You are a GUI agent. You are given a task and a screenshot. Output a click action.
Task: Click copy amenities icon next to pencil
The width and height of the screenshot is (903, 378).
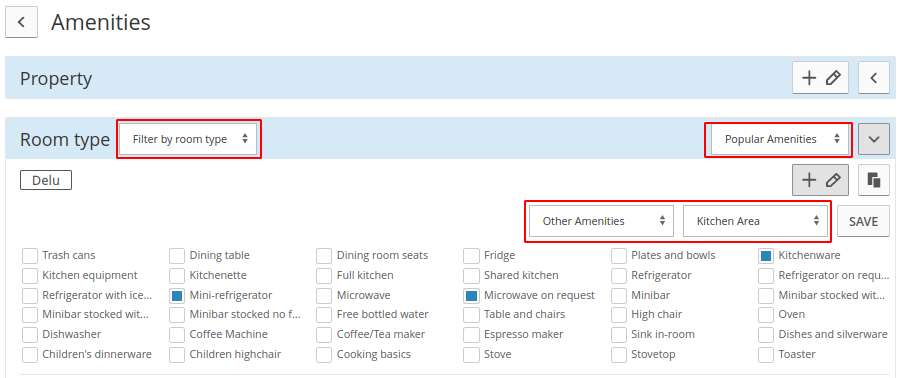874,180
